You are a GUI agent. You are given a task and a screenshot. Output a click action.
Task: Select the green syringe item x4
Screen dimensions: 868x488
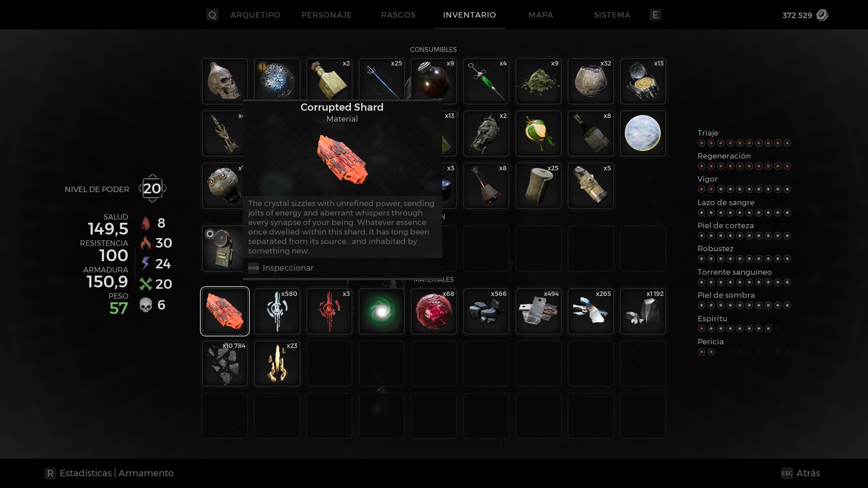point(486,81)
